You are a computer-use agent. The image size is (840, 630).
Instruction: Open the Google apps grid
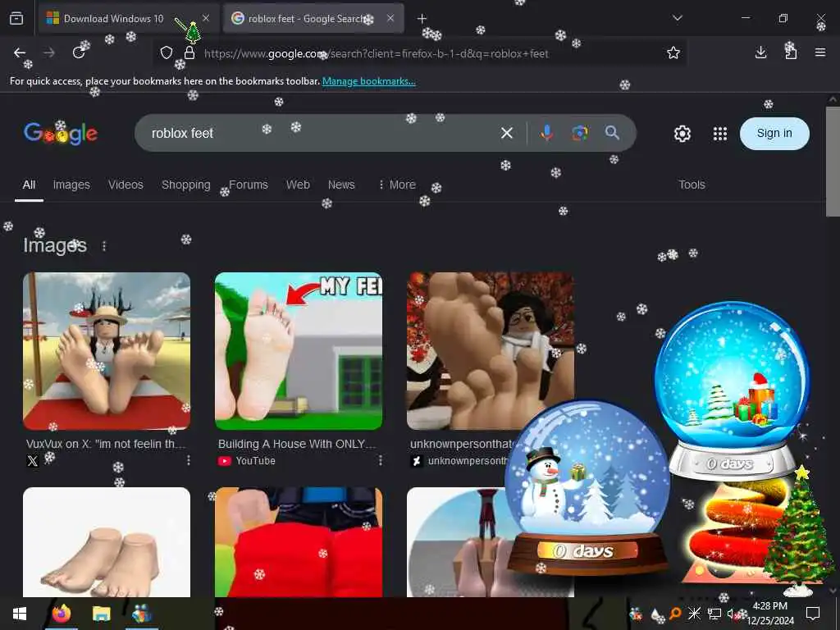click(720, 134)
